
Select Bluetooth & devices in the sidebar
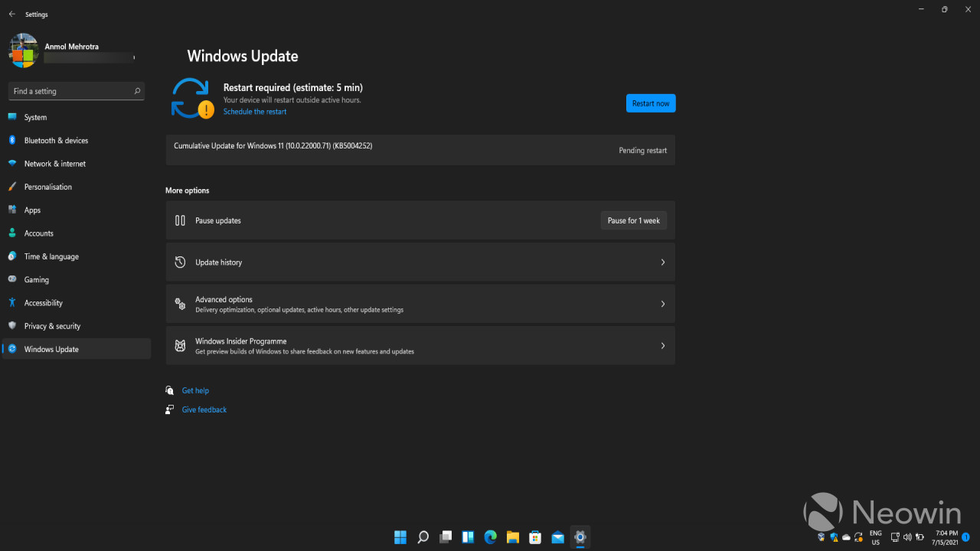[x=57, y=140]
